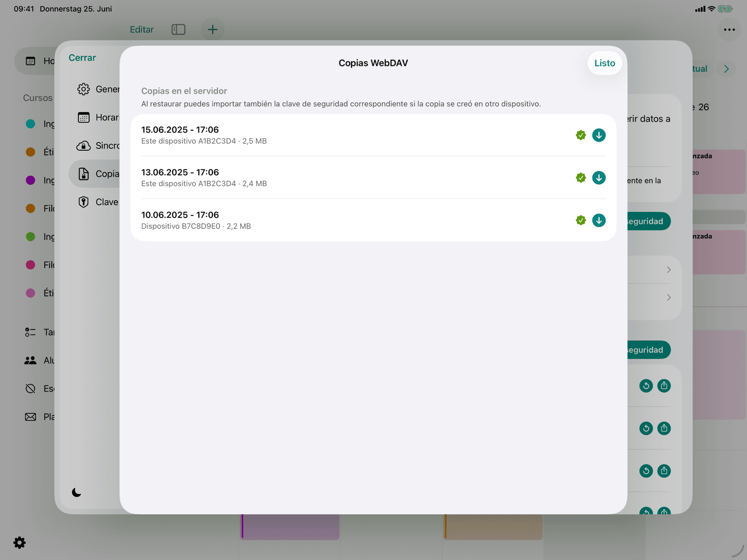The height and width of the screenshot is (560, 747).
Task: Tap verified badge on 13.06.2025 backup
Action: click(x=581, y=178)
